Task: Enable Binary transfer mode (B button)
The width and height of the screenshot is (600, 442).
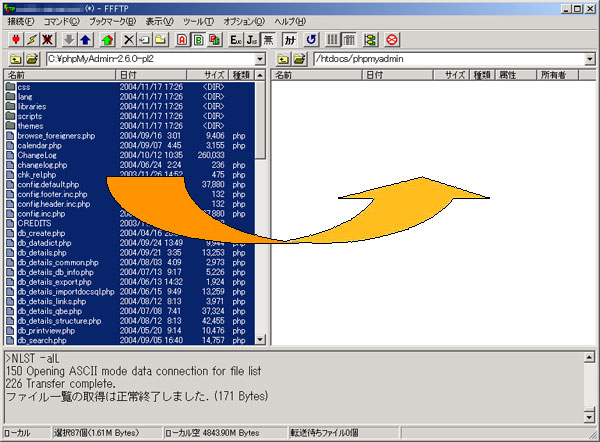Action: pos(198,39)
